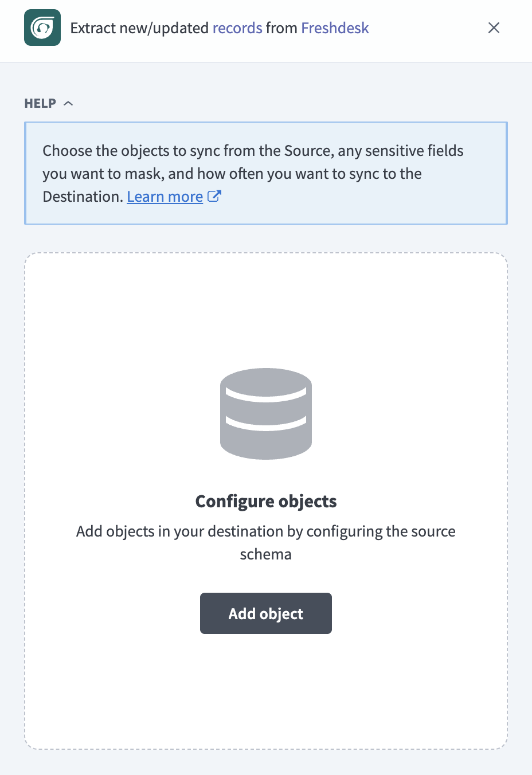Click the Configure objects heading
532x775 pixels.
click(x=266, y=501)
